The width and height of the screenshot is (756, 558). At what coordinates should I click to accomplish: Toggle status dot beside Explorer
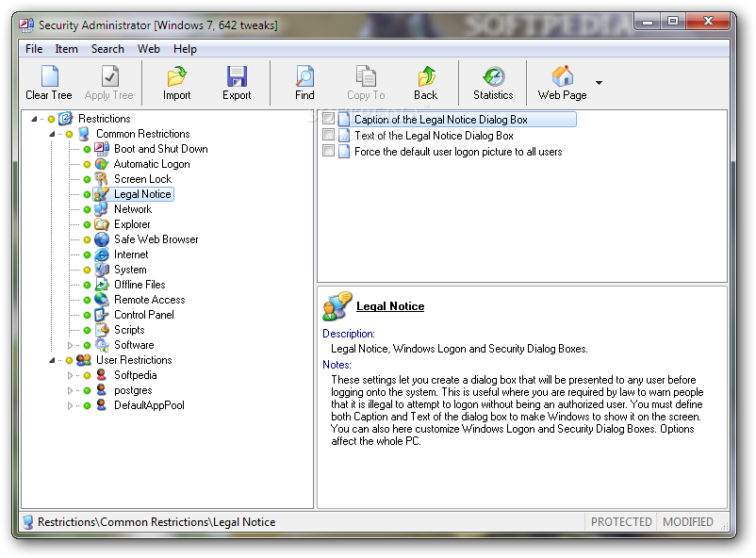click(x=88, y=224)
